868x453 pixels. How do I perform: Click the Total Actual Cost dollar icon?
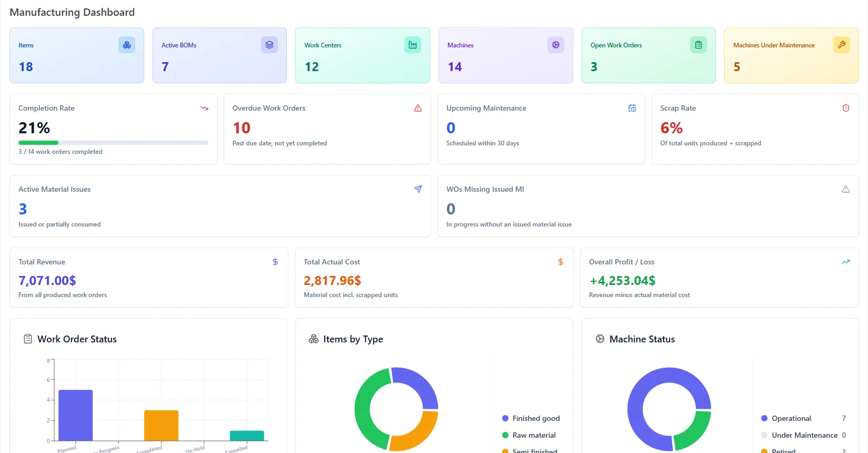561,262
